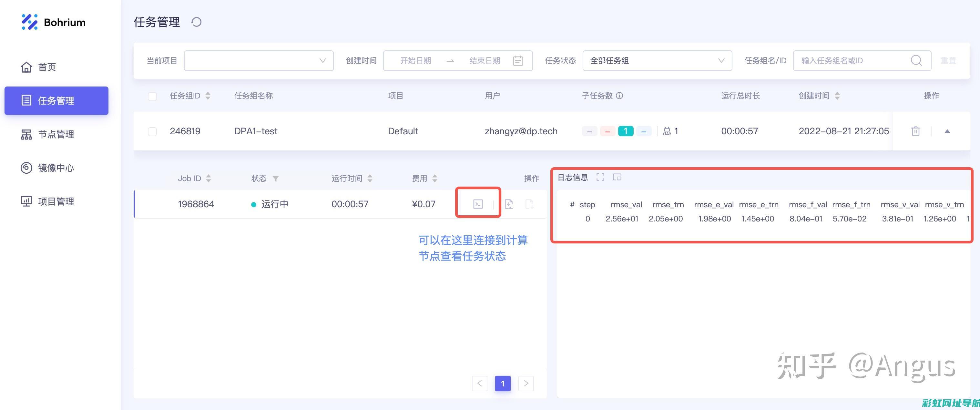Tick the select-all checkbox in table header
Screen dimensions: 980x410
coord(152,96)
